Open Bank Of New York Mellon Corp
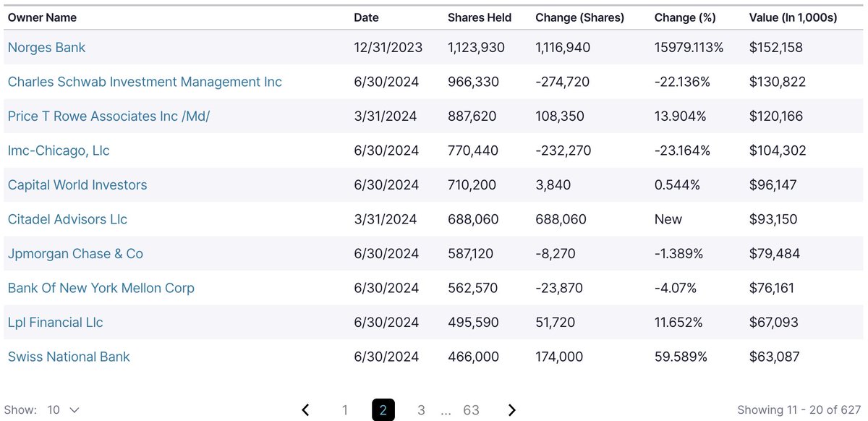Viewport: 868px width, 421px height. [x=101, y=288]
